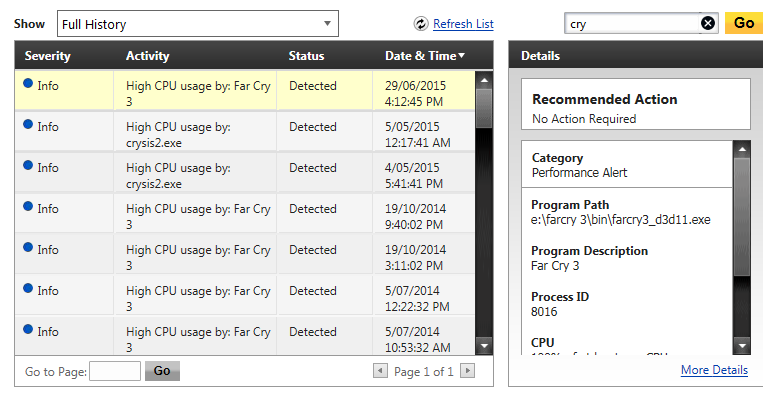Click the gray Go page button
763x393 pixels.
click(x=162, y=371)
